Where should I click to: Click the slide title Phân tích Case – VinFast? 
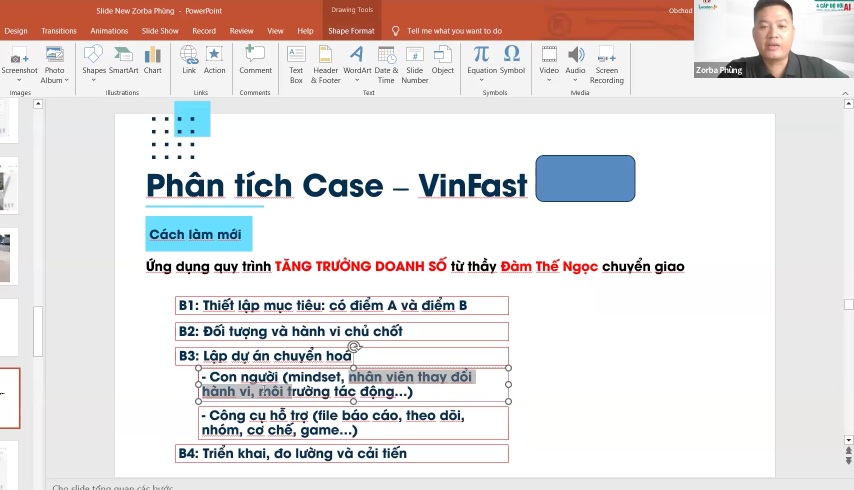point(337,185)
